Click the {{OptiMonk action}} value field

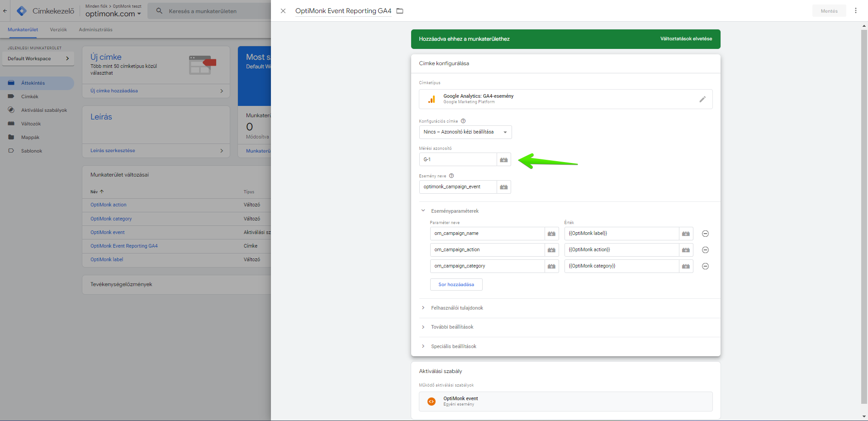(621, 250)
